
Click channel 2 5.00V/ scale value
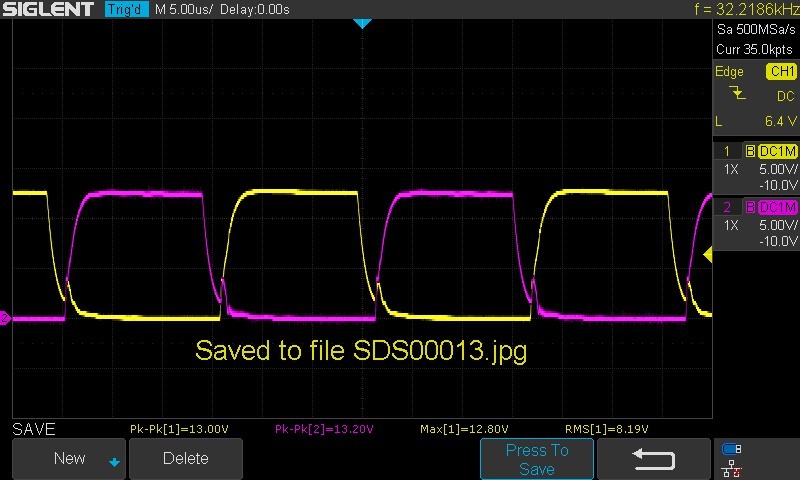[x=778, y=225]
